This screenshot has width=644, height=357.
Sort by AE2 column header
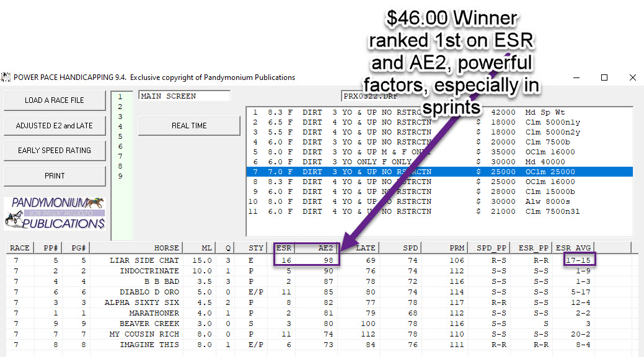pyautogui.click(x=316, y=248)
